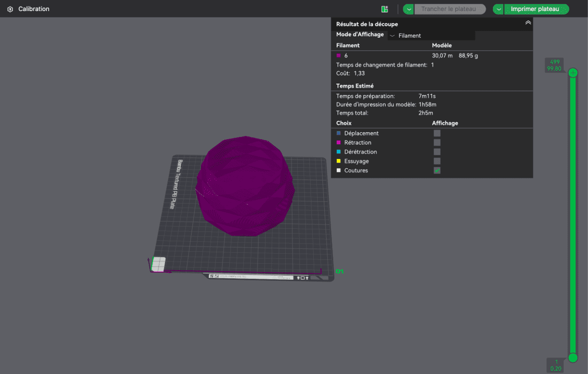Open the Calibration menu
The height and width of the screenshot is (374, 588).
[34, 9]
